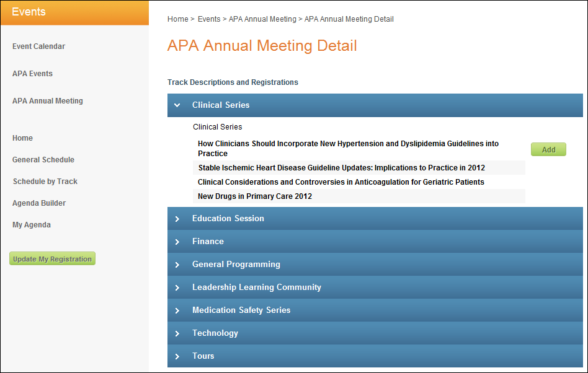The height and width of the screenshot is (373, 588).
Task: Click Clinical Series subheading under the header
Action: 218,127
